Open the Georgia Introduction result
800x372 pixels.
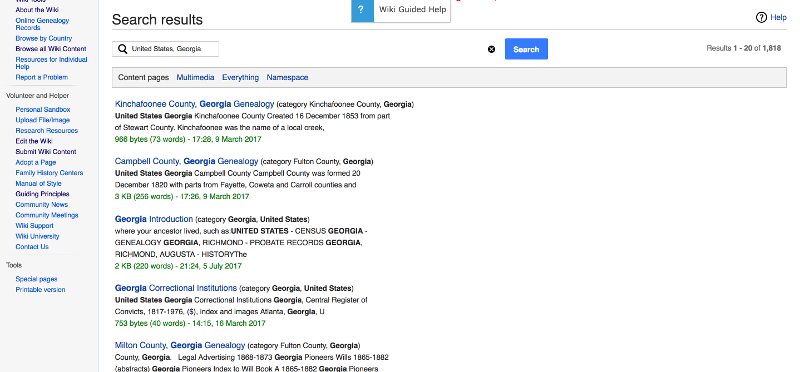(x=154, y=219)
